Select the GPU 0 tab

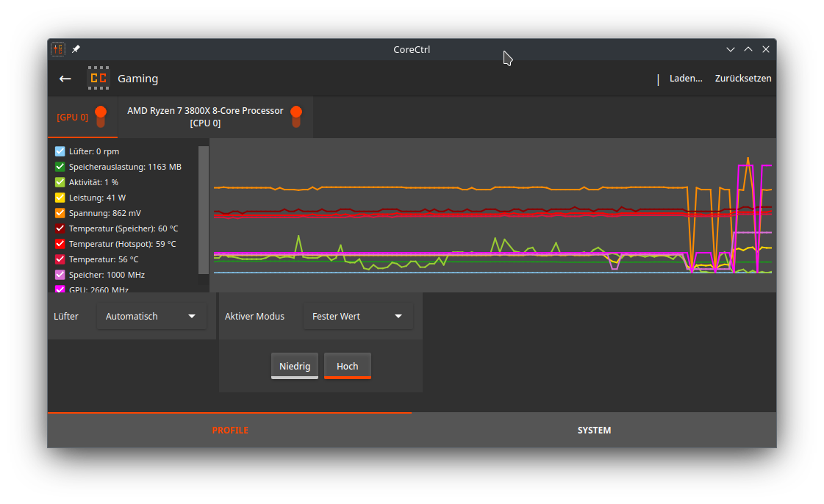pyautogui.click(x=82, y=117)
